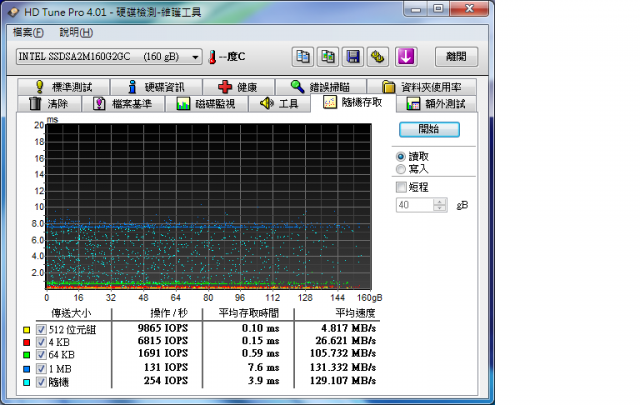Switch to the 硬碟資訊 tab

coord(157,87)
